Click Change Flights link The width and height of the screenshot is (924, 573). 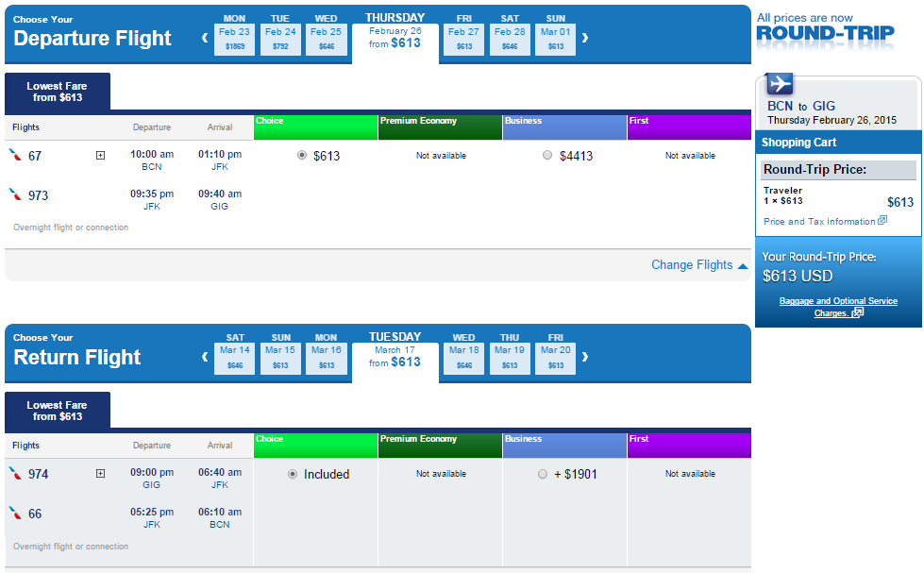(x=692, y=264)
